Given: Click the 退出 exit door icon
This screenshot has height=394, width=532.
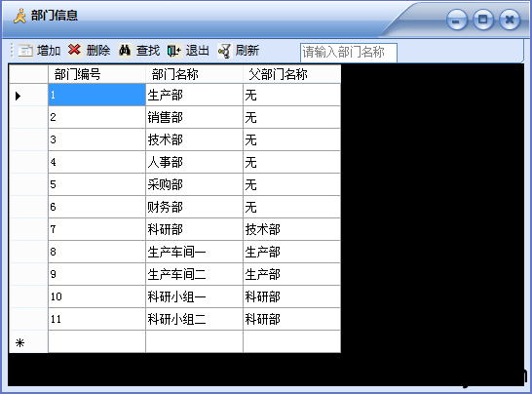Looking at the screenshot, I should [x=174, y=51].
